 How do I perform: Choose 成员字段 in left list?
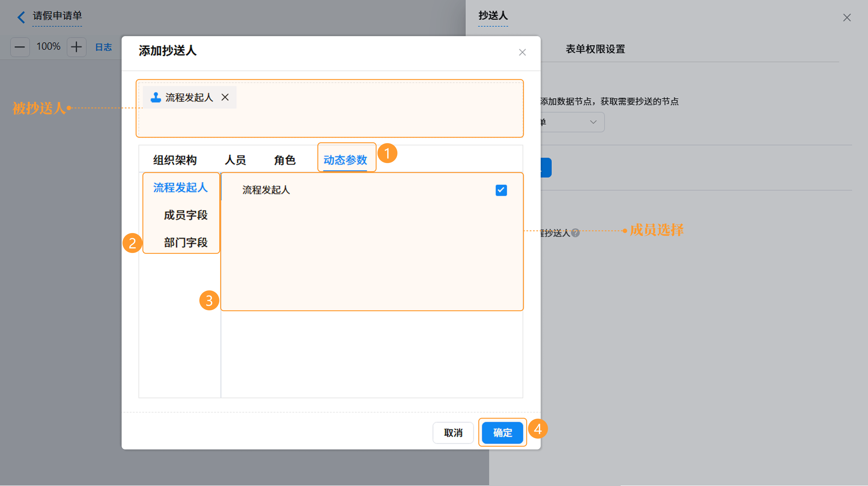point(186,215)
